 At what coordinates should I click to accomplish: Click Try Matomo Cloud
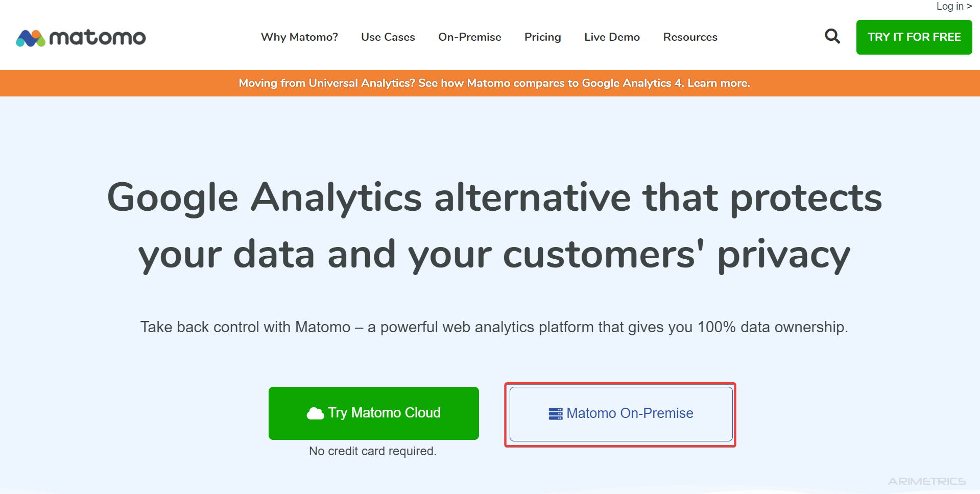point(373,413)
